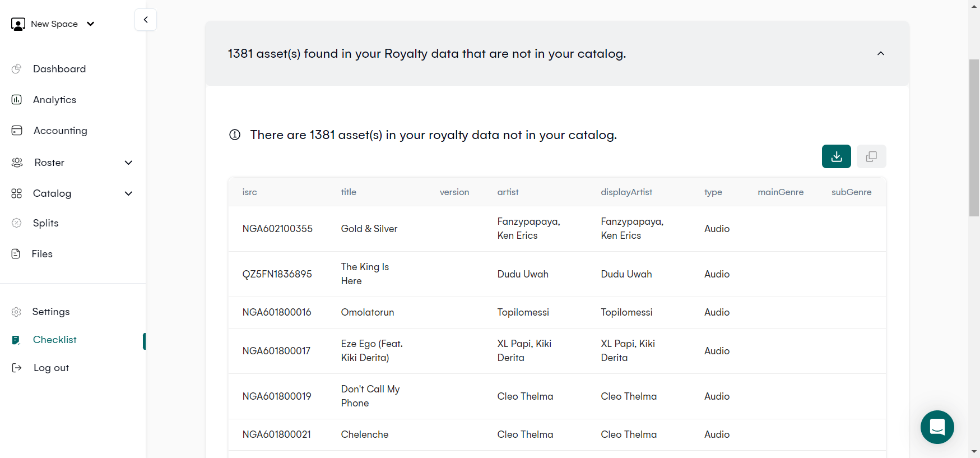Viewport: 980px width, 458px height.
Task: Click Audio type in Gold & Silver row
Action: point(717,229)
